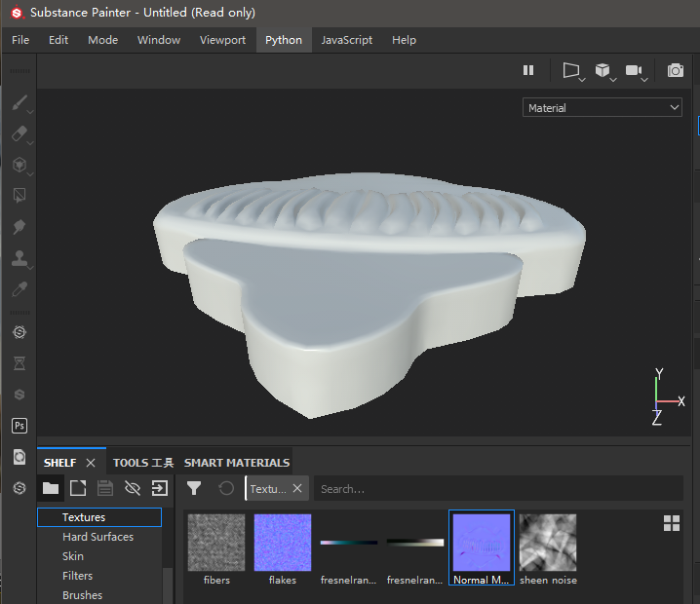This screenshot has width=700, height=604.
Task: Take a screenshot with camera icon
Action: pyautogui.click(x=675, y=70)
